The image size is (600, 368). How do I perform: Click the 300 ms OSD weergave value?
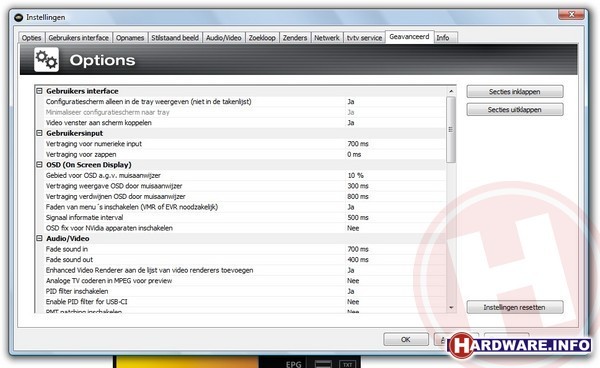pos(358,186)
